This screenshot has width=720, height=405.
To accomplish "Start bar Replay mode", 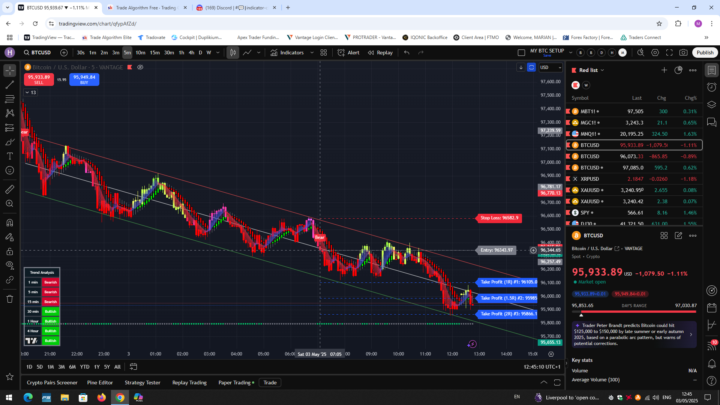I will (x=380, y=53).
